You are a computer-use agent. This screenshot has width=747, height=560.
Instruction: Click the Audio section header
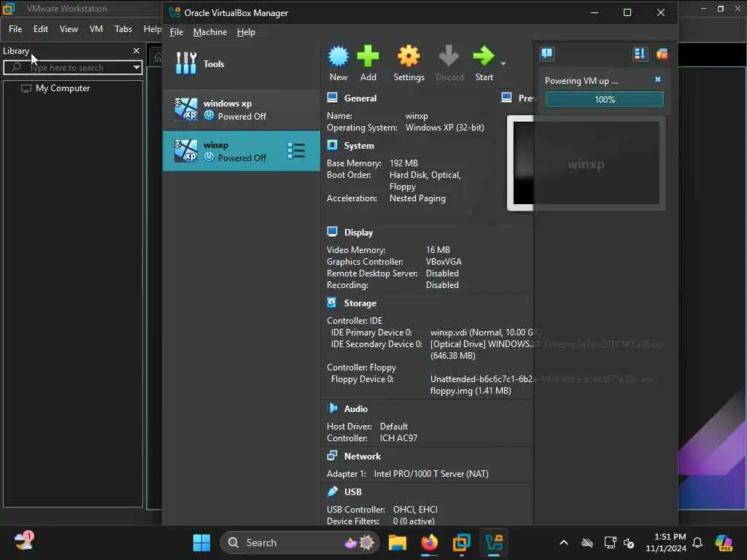[355, 408]
